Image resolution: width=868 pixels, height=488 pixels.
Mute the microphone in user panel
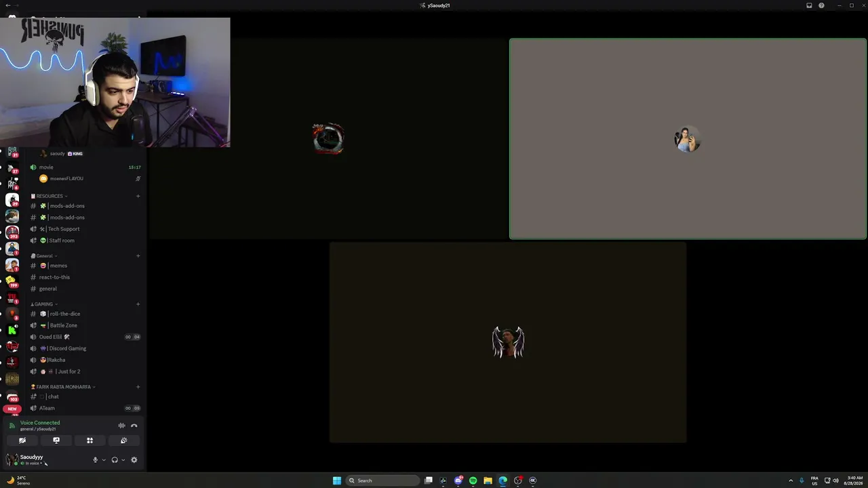(95, 460)
